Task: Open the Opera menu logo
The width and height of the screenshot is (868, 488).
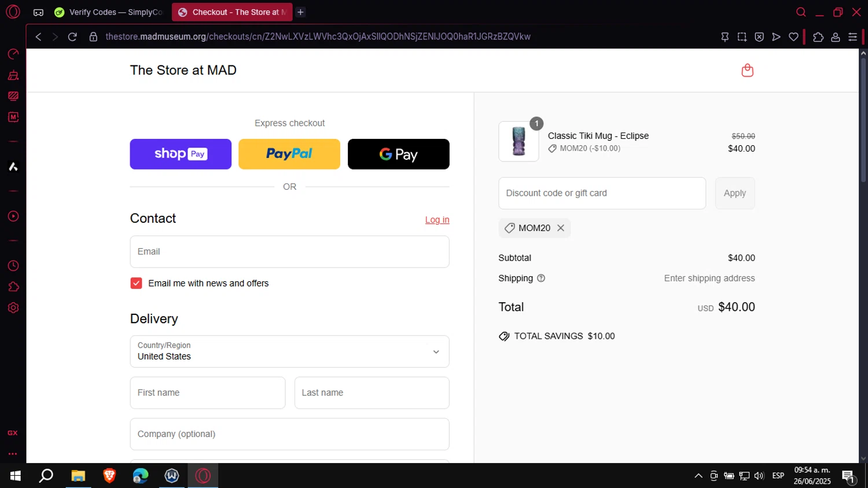Action: [x=13, y=12]
